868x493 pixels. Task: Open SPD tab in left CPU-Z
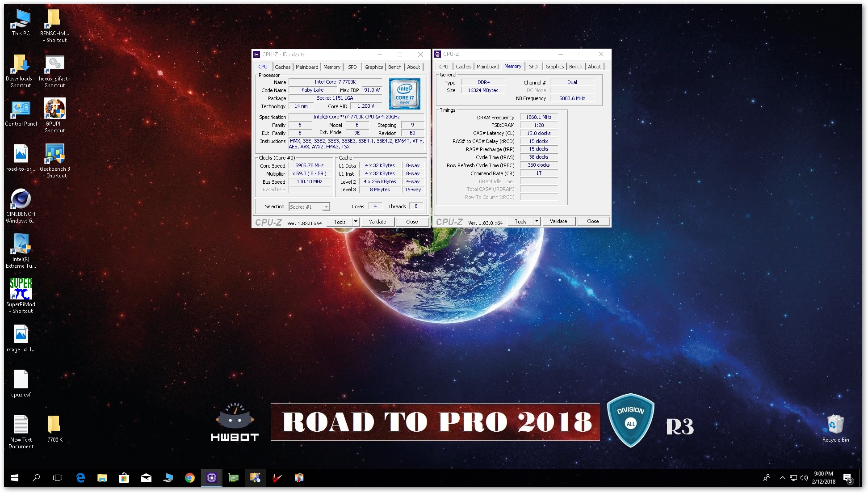point(352,67)
